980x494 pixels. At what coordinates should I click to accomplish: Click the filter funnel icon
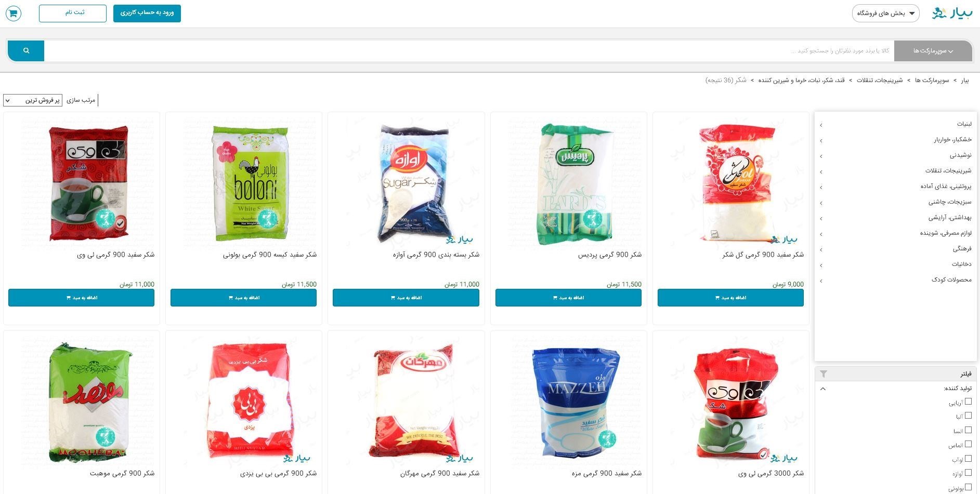[824, 374]
